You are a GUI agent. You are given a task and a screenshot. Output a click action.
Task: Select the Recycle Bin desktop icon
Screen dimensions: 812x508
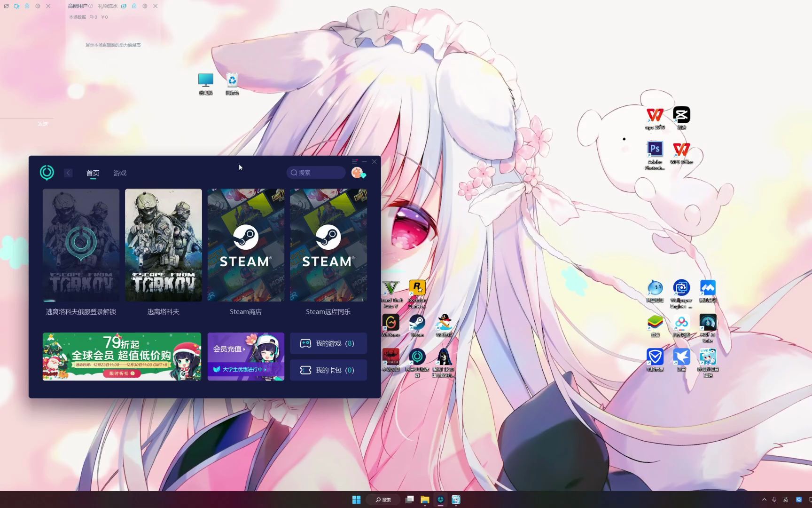point(232,84)
